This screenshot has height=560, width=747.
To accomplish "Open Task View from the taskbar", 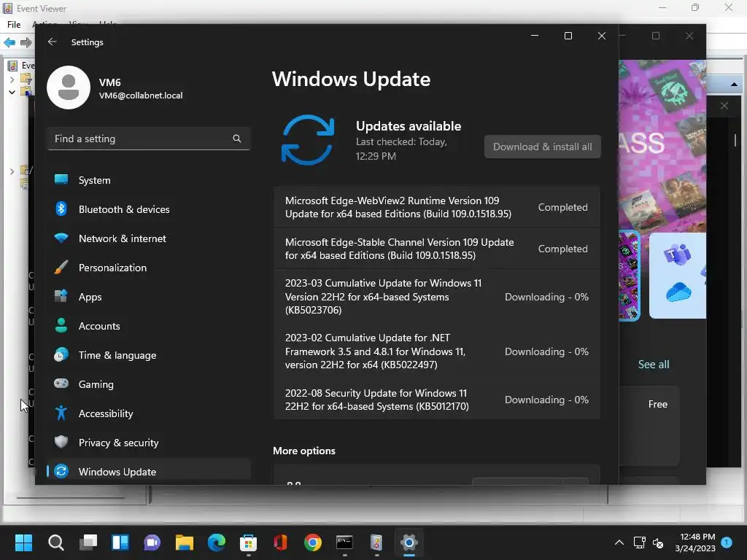I will tap(88, 542).
